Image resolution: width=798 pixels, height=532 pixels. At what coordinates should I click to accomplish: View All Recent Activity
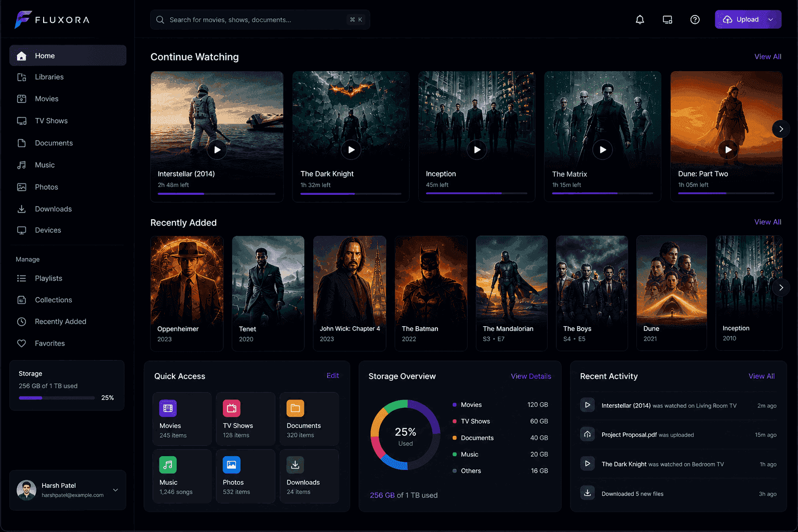[761, 376]
